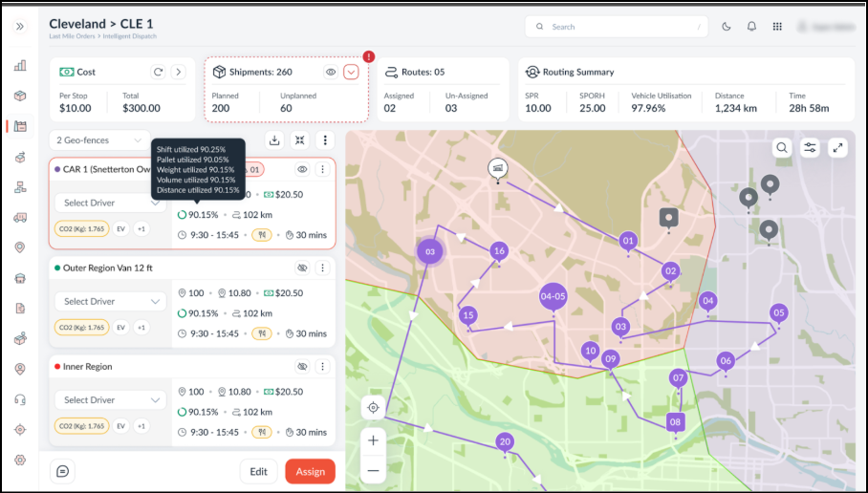Open the document report icon in sidebar

tap(20, 309)
